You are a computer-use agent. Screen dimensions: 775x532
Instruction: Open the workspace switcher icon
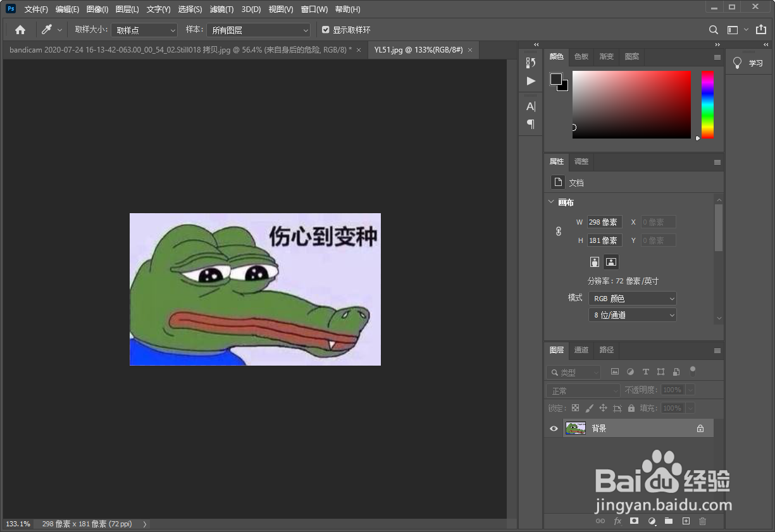point(733,30)
